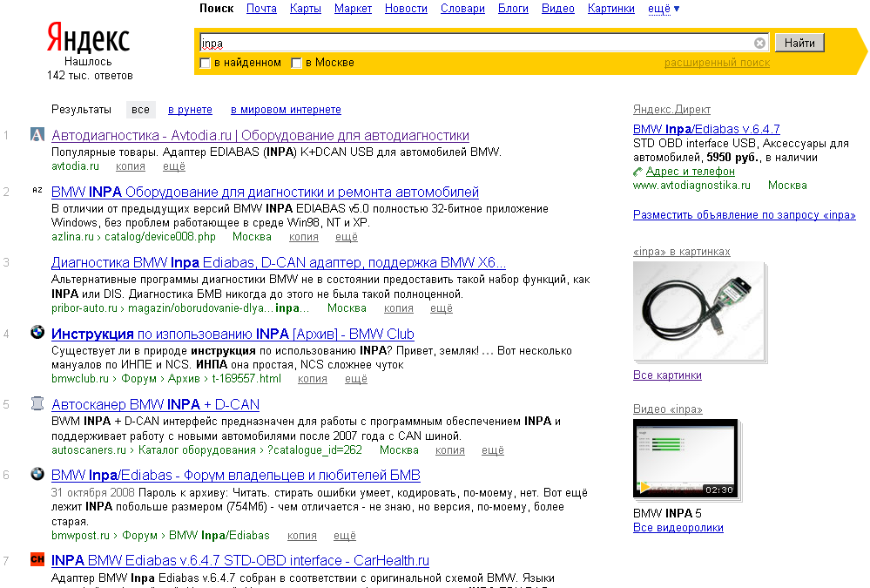Open cached 'копия' of azlina.ru result

point(304,237)
